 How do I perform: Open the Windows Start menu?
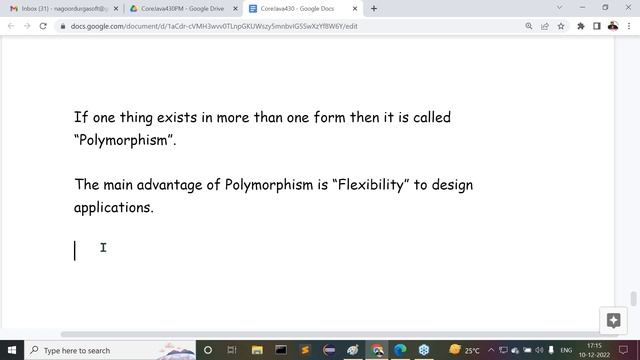(x=12, y=350)
